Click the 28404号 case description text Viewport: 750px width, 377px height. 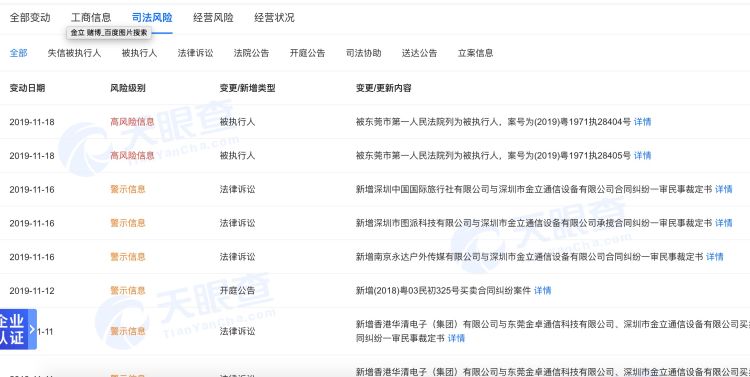coord(493,122)
